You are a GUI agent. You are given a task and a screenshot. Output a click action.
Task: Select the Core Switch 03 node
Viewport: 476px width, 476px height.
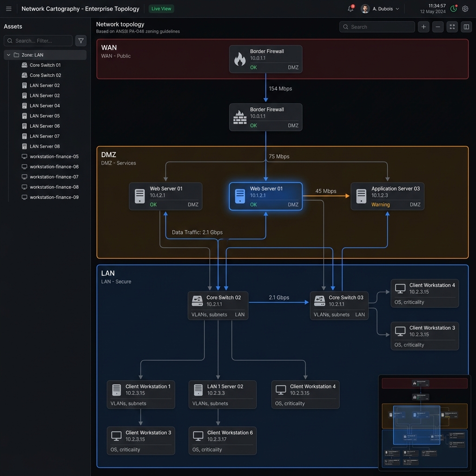[x=339, y=305]
